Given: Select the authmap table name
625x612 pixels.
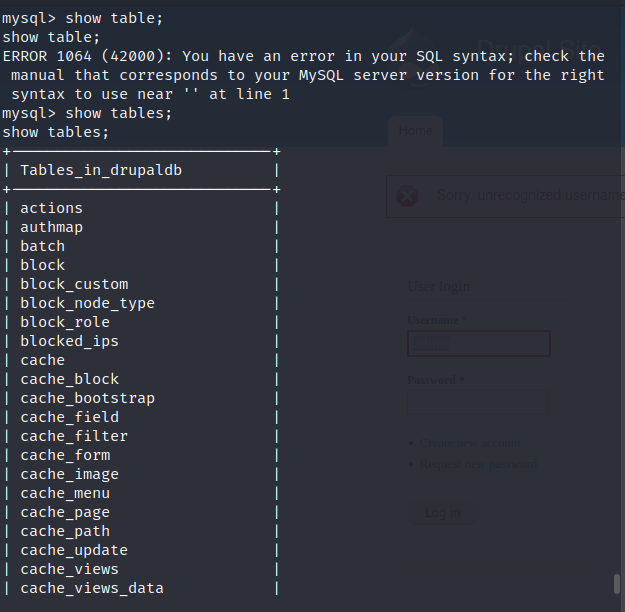Looking at the screenshot, I should click(51, 227).
